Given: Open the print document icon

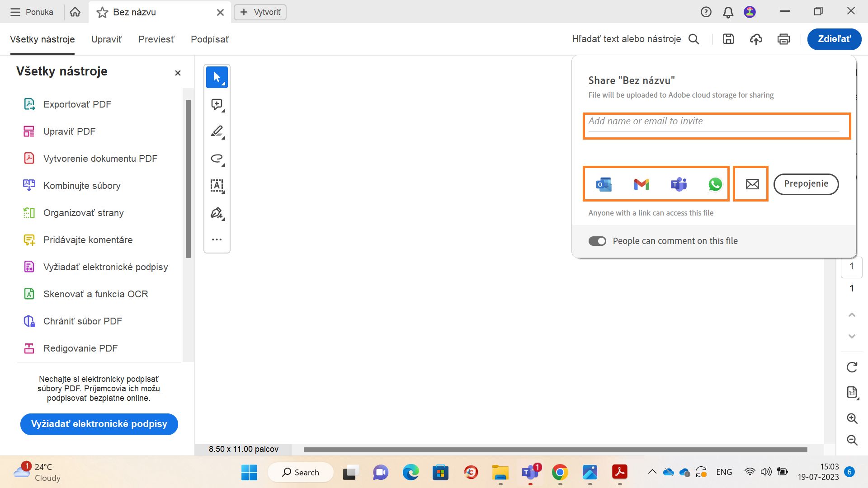Looking at the screenshot, I should 783,39.
